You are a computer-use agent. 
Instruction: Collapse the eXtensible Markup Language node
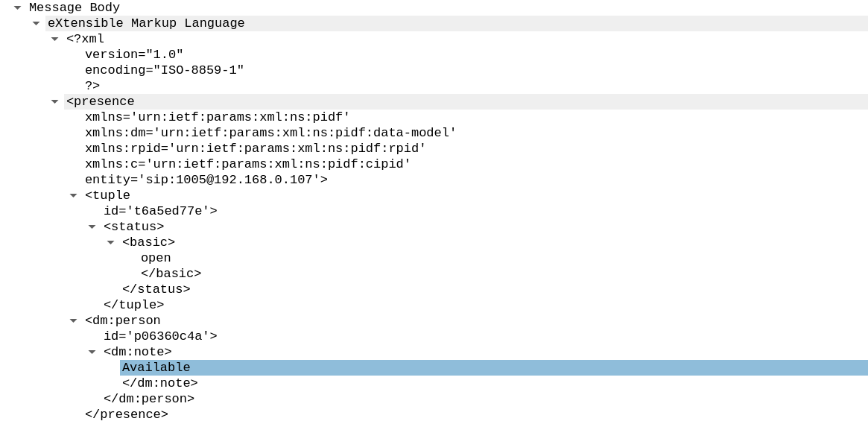[x=36, y=23]
